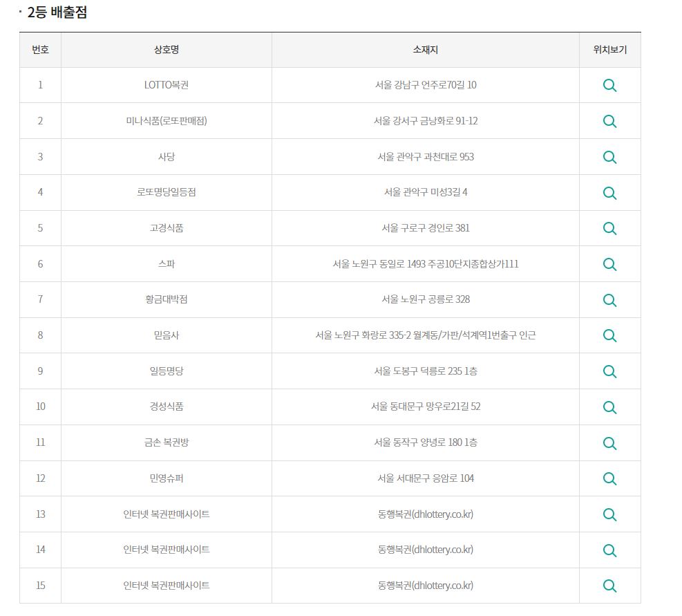Select 인터넷 복권판매사이트 in row 13

(167, 514)
